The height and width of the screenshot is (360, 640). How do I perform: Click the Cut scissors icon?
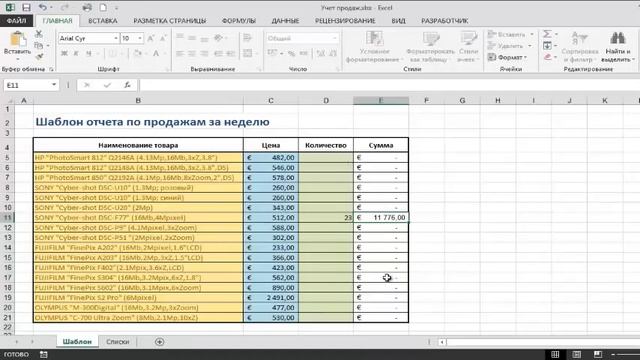(x=39, y=34)
